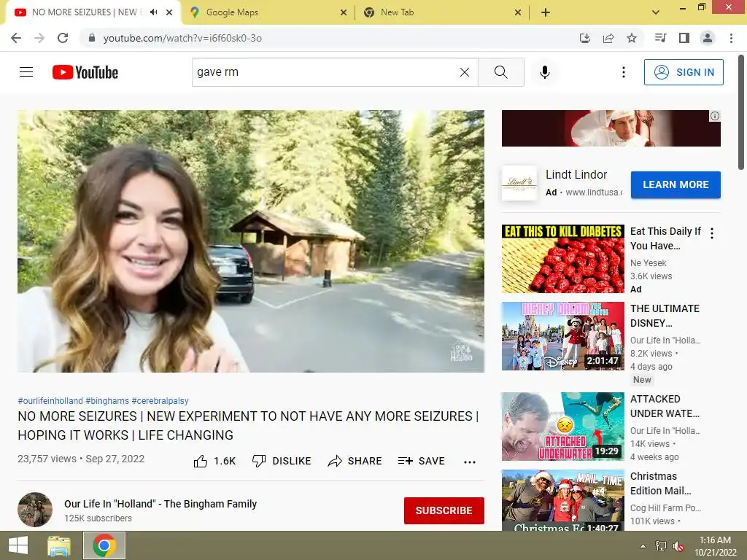Click the magnifying glass search button
The image size is (747, 560).
[500, 72]
